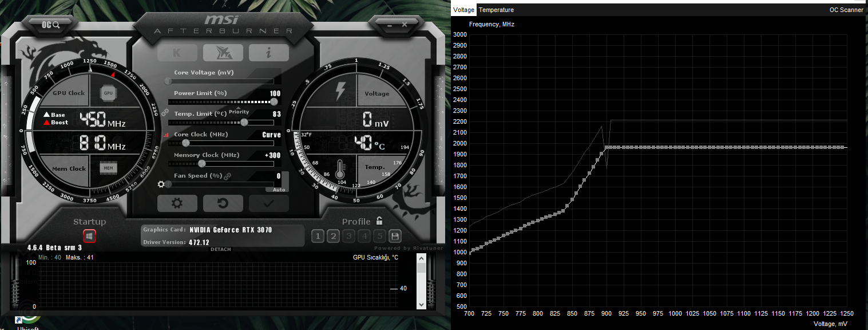Click the Power Limit value 100
Viewport: 868px width, 330px height.
[275, 93]
